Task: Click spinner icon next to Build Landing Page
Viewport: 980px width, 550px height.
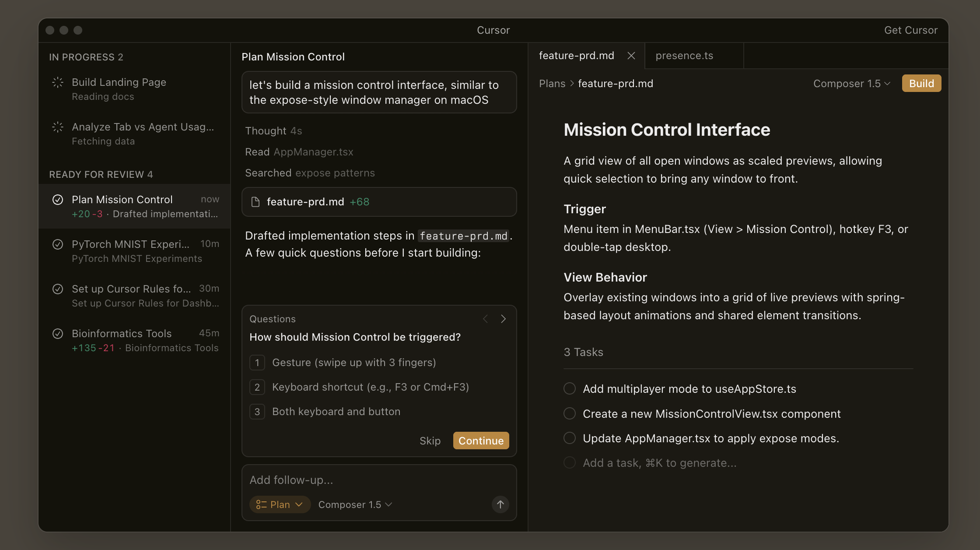Action: [58, 82]
